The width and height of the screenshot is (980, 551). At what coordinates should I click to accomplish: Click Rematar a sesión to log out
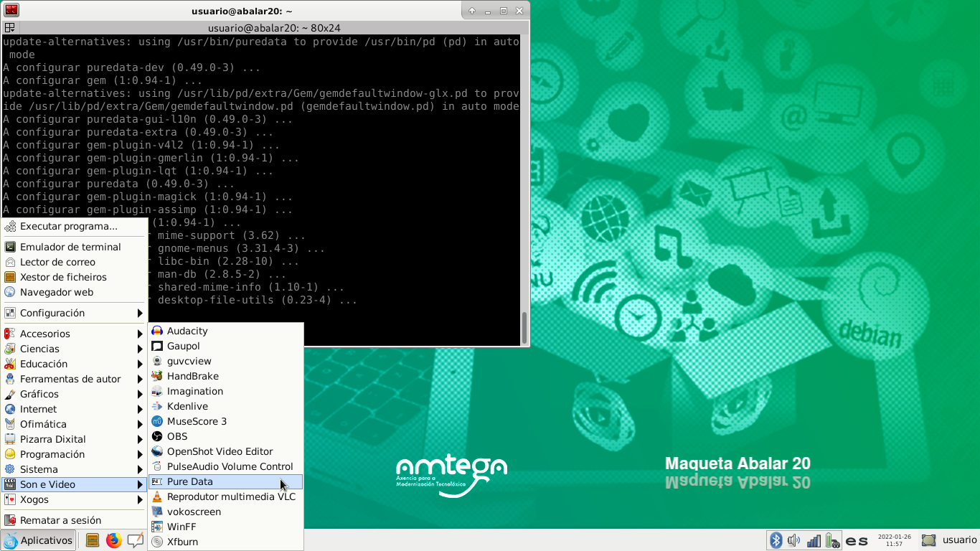tap(60, 520)
